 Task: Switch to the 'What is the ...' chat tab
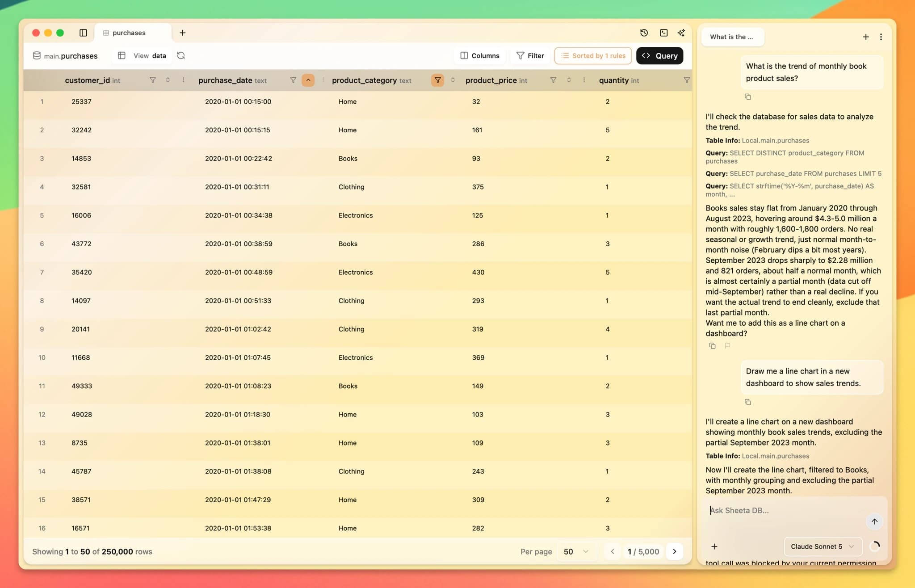click(732, 37)
